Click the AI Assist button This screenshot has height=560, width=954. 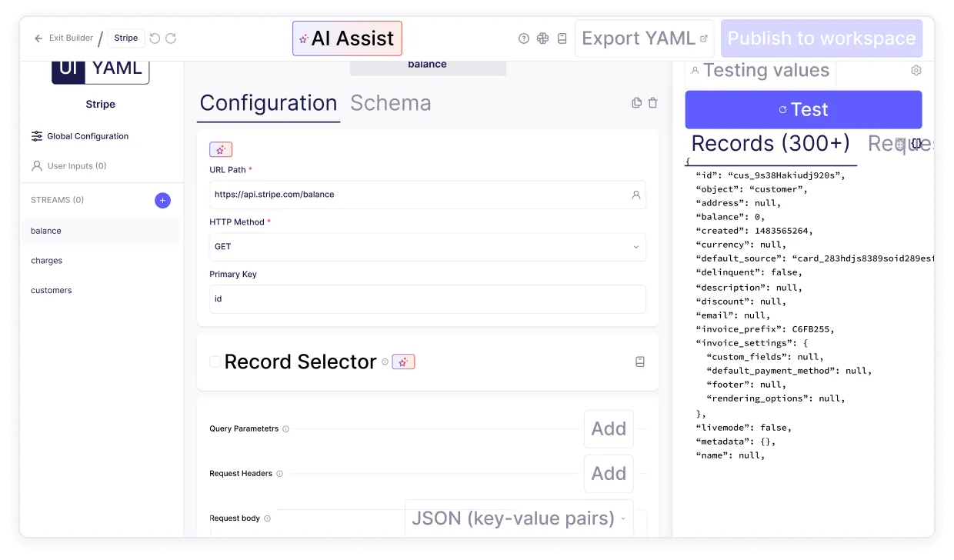pyautogui.click(x=347, y=38)
